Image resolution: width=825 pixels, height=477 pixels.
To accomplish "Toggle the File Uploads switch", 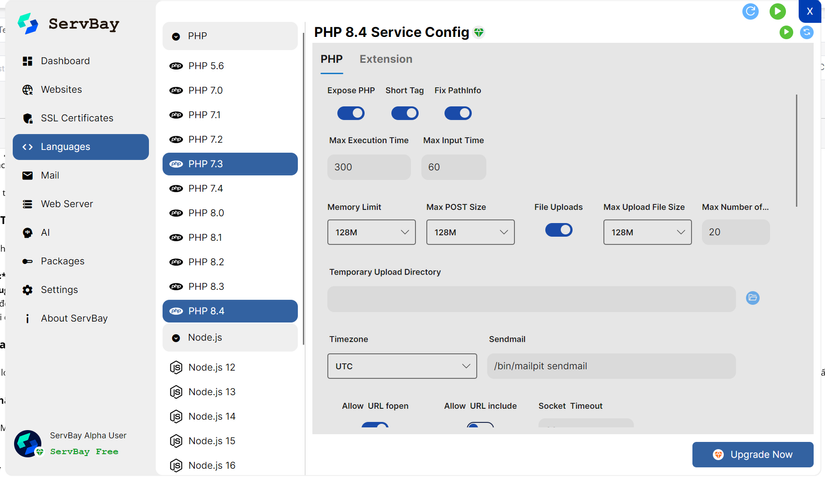I will tap(559, 230).
